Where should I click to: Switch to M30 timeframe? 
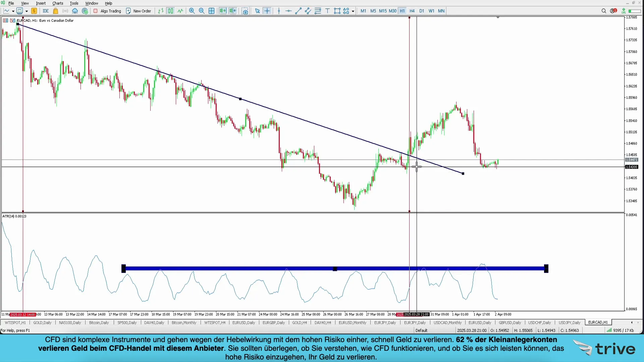[x=392, y=11]
